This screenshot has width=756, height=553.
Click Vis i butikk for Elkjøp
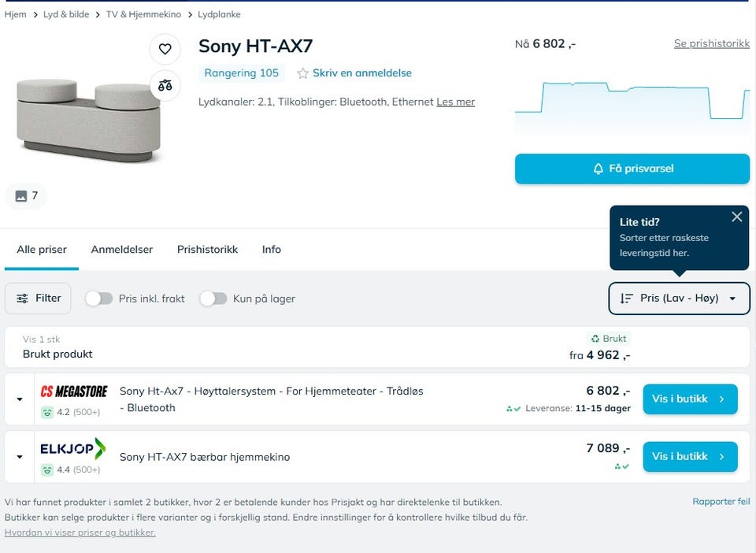click(x=690, y=457)
